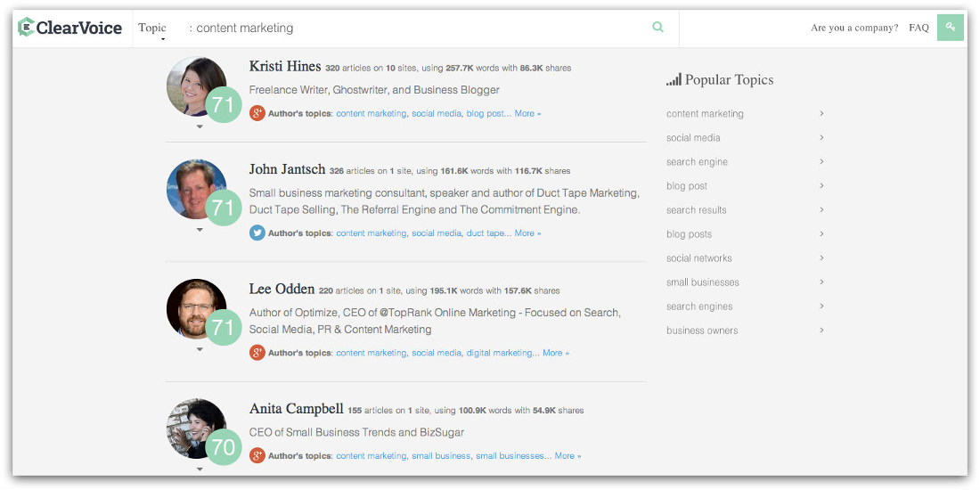Expand details arrow under John Jantsch photo
The width and height of the screenshot is (980, 490).
[x=200, y=230]
